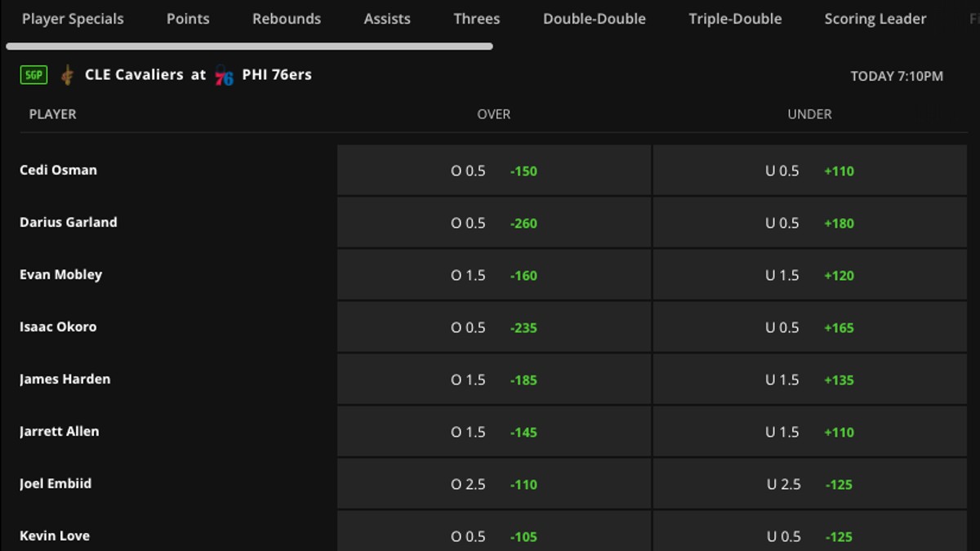Click the Joel Embiid player name
980x551 pixels.
click(56, 483)
